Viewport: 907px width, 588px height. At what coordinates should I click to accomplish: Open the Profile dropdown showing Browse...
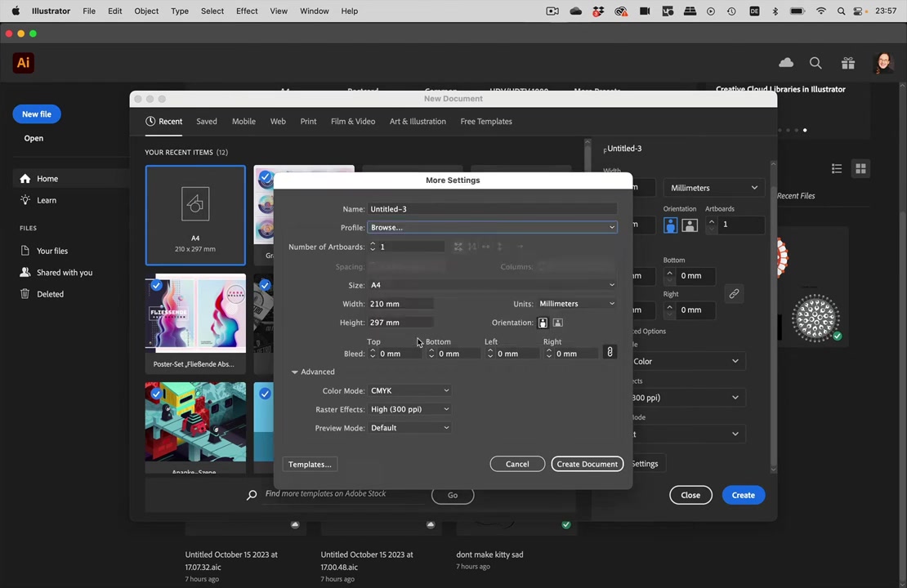pos(492,227)
